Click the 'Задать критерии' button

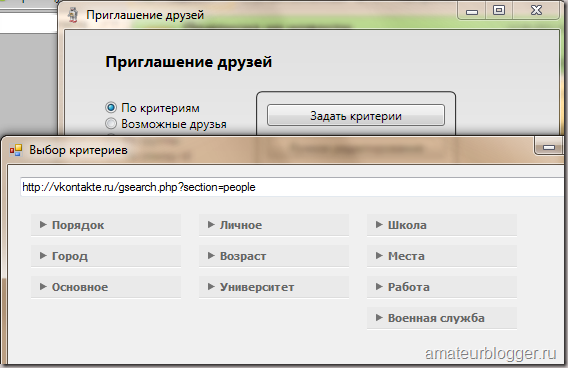tap(356, 116)
